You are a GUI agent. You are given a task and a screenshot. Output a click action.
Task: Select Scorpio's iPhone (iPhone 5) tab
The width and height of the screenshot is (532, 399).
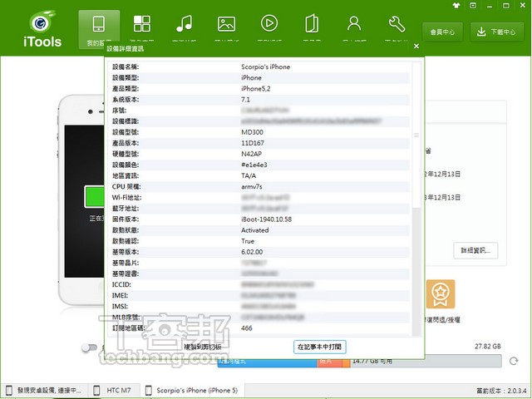[x=193, y=390]
